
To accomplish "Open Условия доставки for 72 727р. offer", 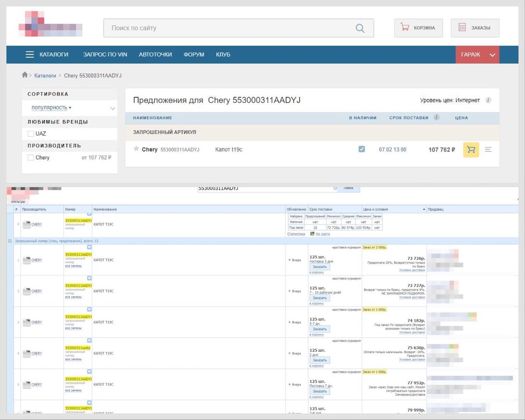I will [412, 297].
